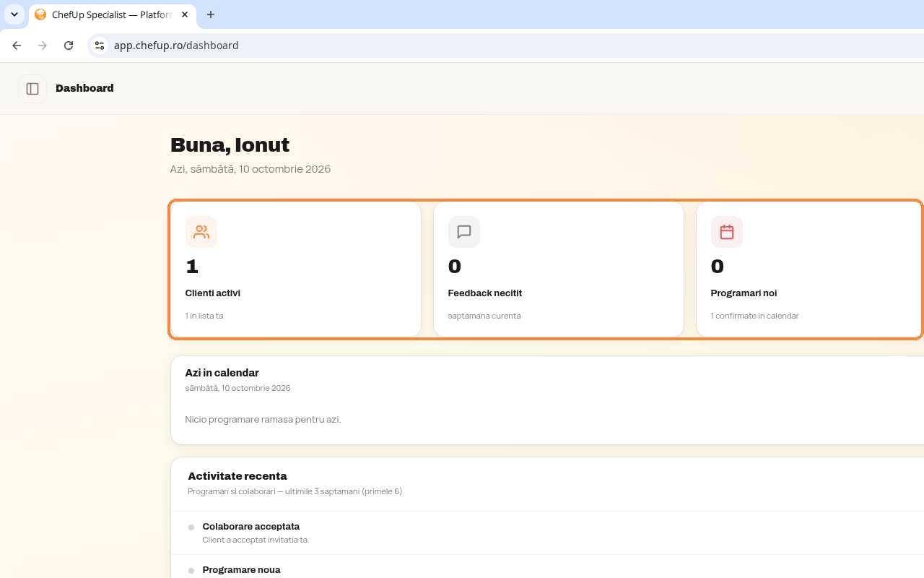Click the Azi in calendar heading
This screenshot has height=578, width=924.
pos(222,373)
